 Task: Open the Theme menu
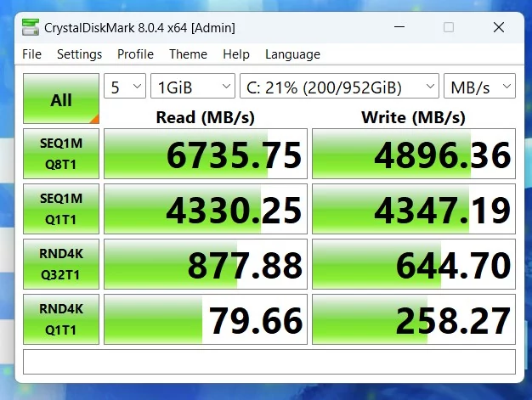189,54
